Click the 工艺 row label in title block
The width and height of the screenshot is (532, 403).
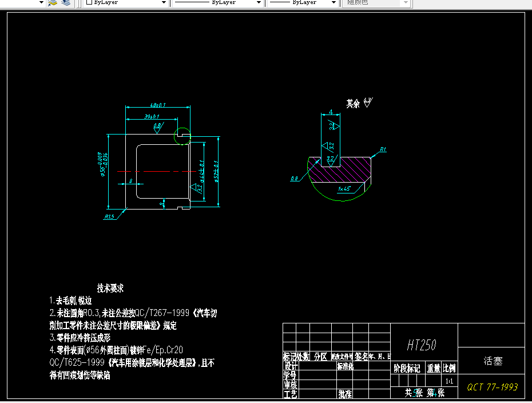pos(291,394)
